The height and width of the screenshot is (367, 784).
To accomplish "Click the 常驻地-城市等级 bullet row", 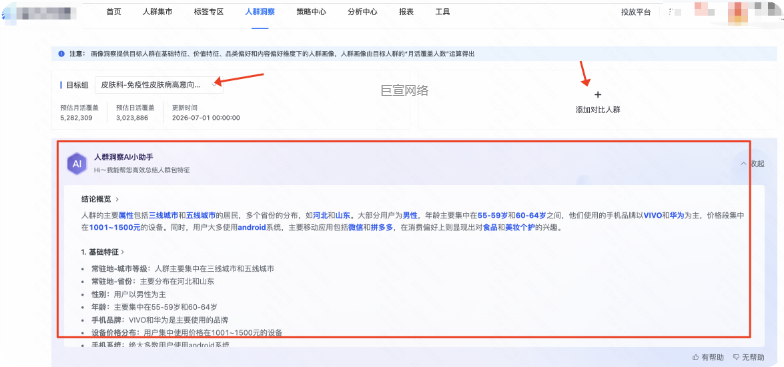I will [x=178, y=268].
